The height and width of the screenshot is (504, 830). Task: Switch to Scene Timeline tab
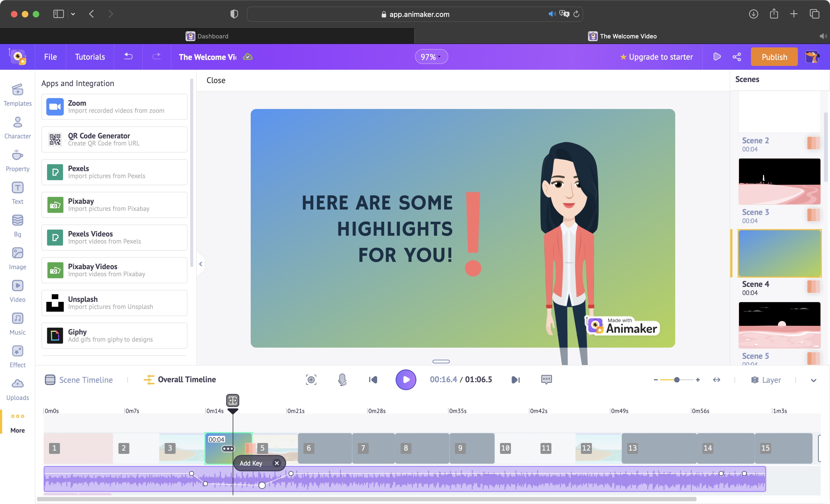(x=86, y=379)
